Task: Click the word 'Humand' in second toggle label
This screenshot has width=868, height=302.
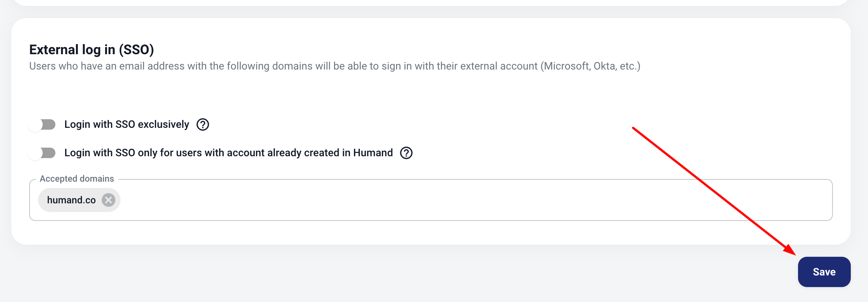Action: 373,153
